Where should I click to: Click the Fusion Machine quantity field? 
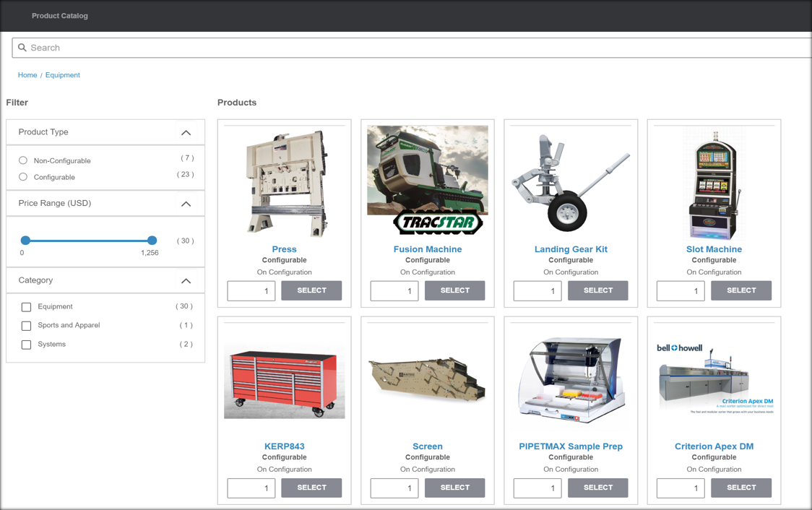(394, 291)
